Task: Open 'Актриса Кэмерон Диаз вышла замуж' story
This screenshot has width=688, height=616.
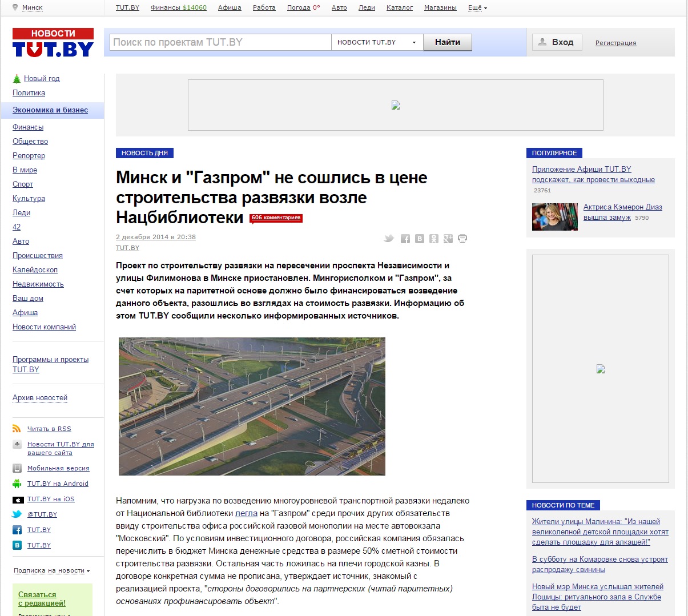Action: click(x=622, y=212)
